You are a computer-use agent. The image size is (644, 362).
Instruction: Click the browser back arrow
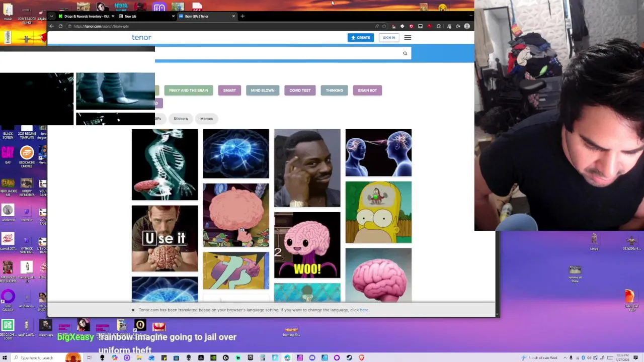click(x=51, y=26)
